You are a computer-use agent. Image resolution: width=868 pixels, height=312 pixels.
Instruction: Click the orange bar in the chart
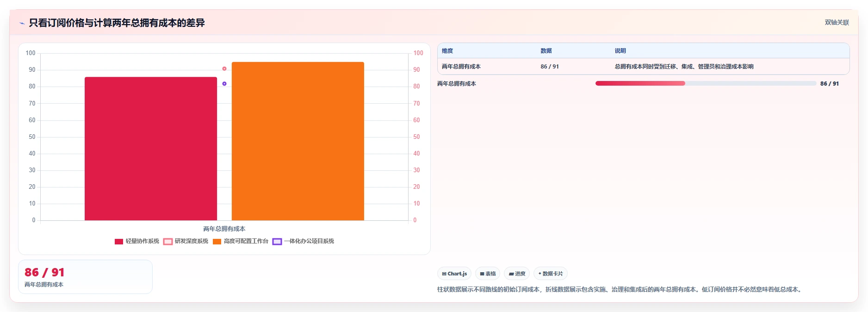pyautogui.click(x=298, y=141)
